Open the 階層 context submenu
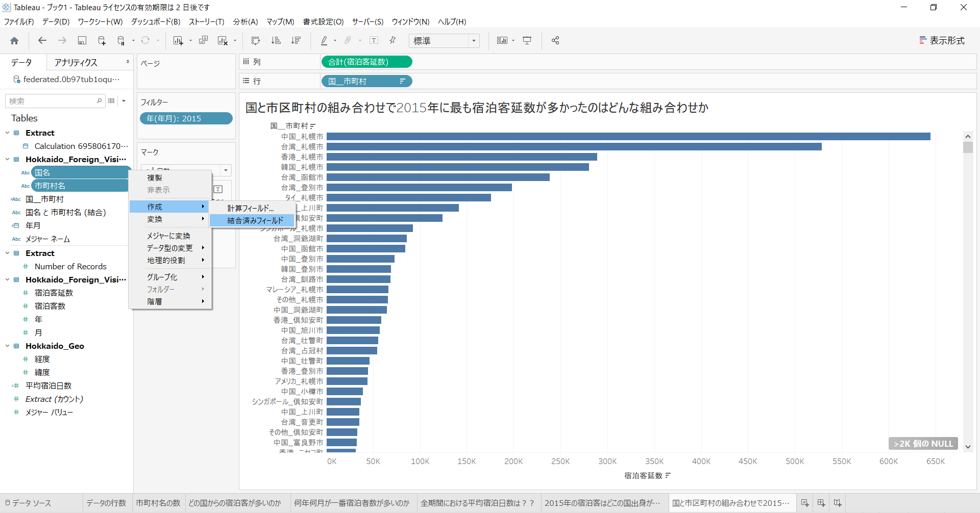The image size is (980, 513). pyautogui.click(x=170, y=302)
